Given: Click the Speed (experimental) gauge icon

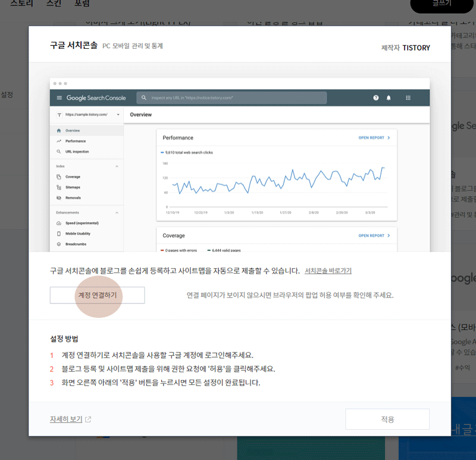Looking at the screenshot, I should point(59,223).
